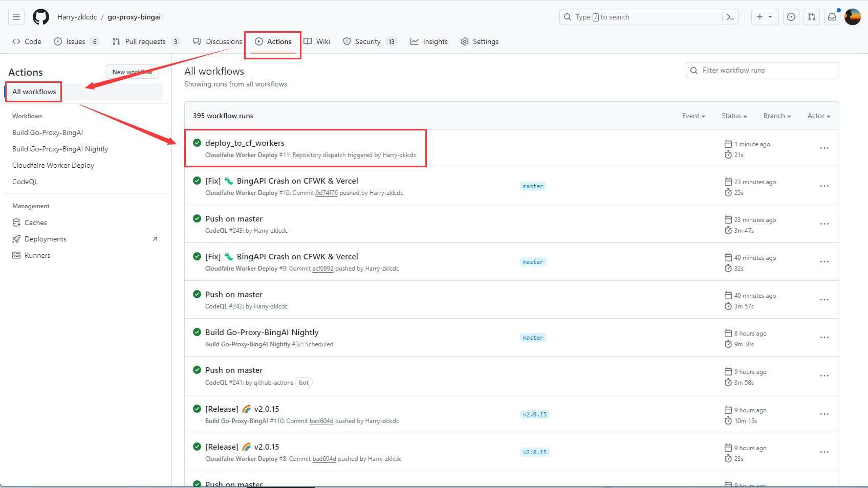Screen dimensions: 868x488
Task: Open the kebab menu for CodeQL #243 run
Action: 824,224
